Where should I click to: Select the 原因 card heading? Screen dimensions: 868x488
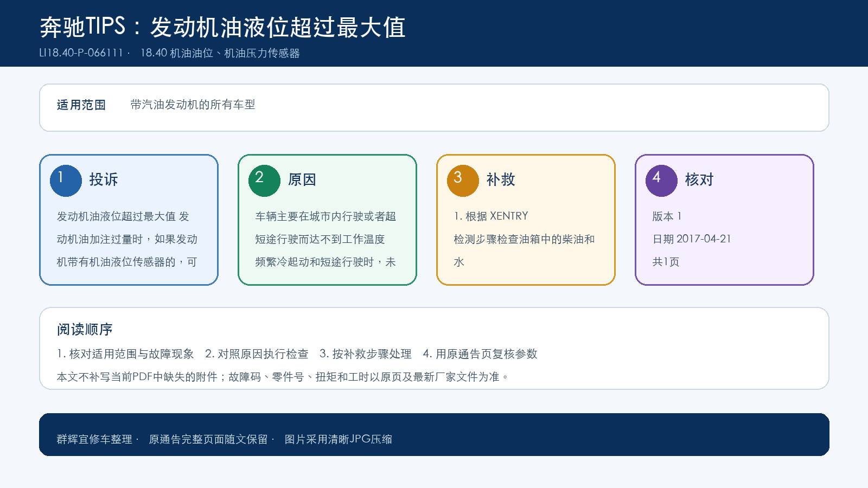click(x=302, y=179)
